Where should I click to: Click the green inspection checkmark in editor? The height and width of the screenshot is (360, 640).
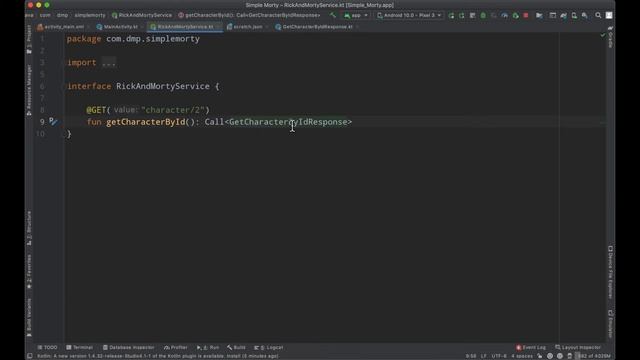602,36
